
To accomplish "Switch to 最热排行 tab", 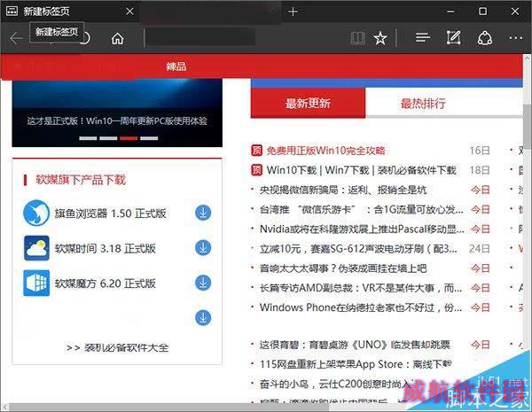I will click(x=423, y=103).
